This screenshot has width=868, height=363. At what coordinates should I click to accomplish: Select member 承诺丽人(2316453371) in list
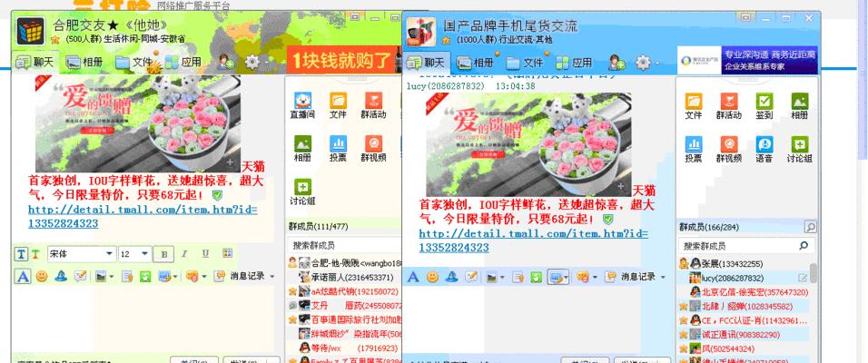point(344,277)
